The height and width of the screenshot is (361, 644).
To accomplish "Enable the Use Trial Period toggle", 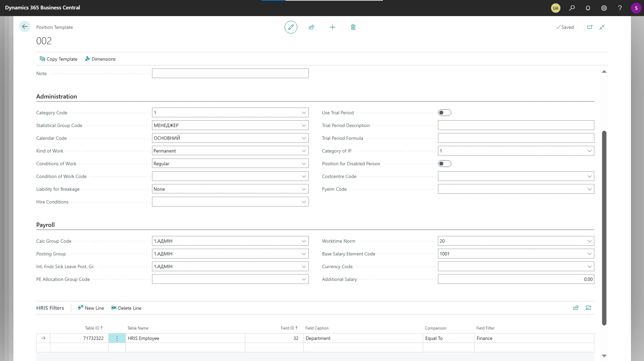I will tap(444, 113).
